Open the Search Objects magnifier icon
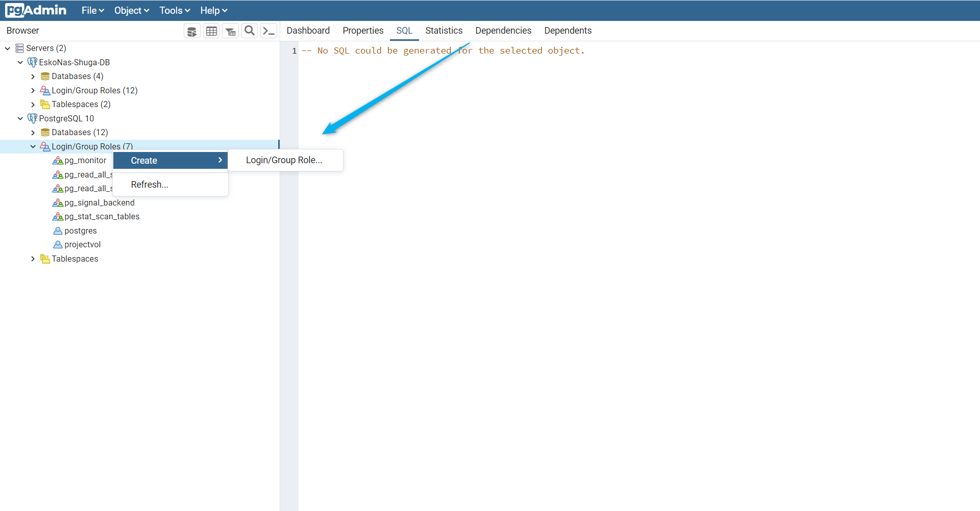The height and width of the screenshot is (511, 980). pyautogui.click(x=250, y=31)
